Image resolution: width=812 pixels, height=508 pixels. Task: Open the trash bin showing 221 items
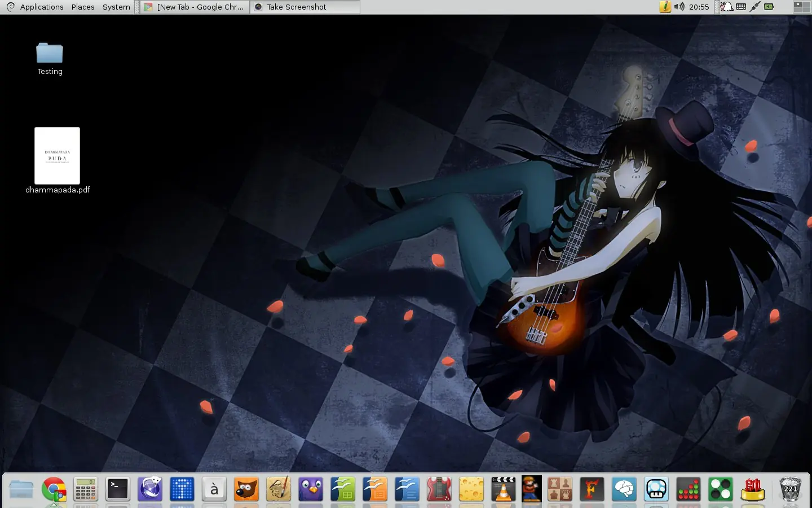(x=790, y=489)
